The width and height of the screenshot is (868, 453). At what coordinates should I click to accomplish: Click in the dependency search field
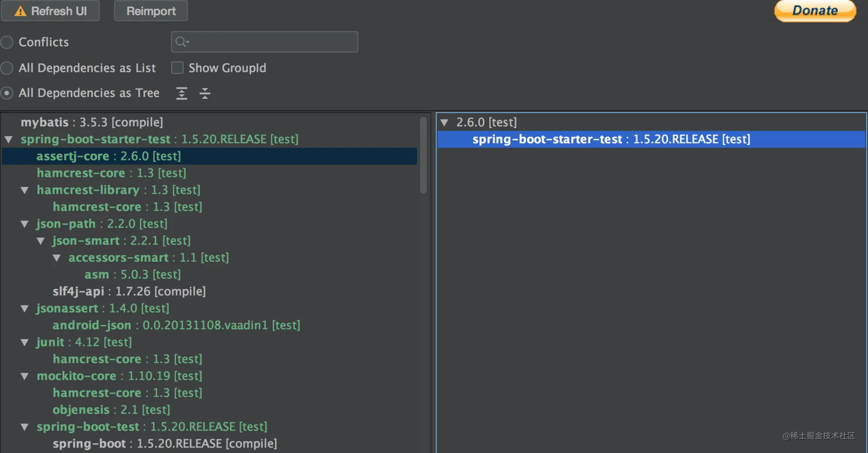point(264,42)
